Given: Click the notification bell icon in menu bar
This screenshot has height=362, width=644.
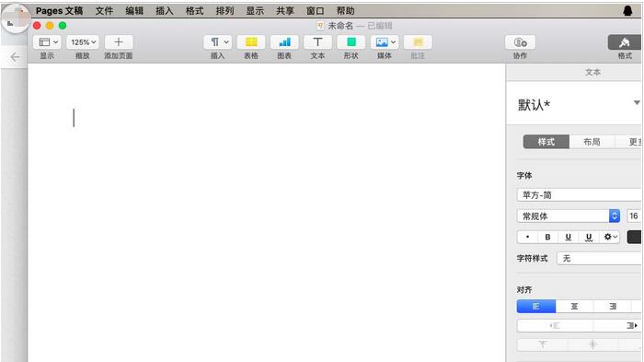Looking at the screenshot, I should pos(627,11).
